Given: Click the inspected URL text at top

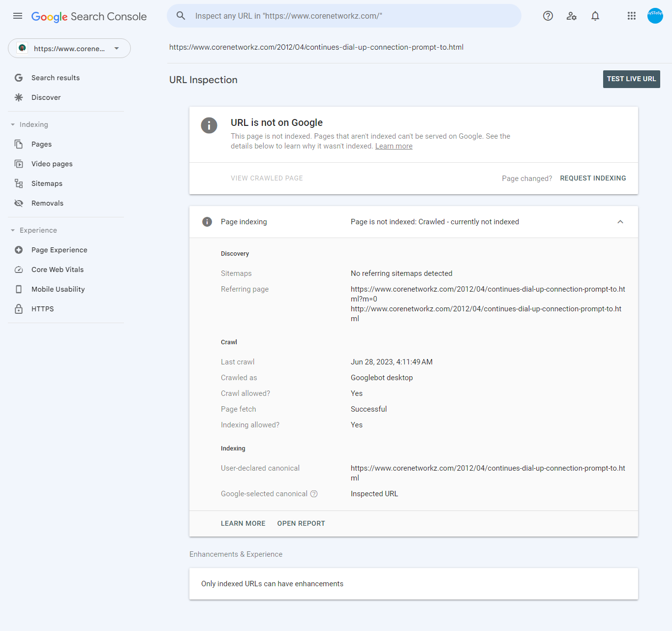Looking at the screenshot, I should click(x=316, y=47).
